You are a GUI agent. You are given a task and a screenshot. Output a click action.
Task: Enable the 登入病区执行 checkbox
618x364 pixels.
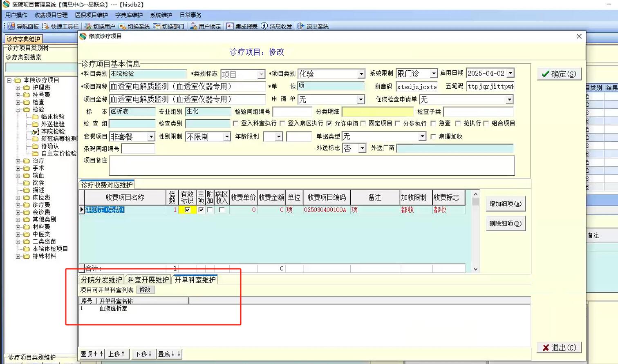(x=282, y=123)
